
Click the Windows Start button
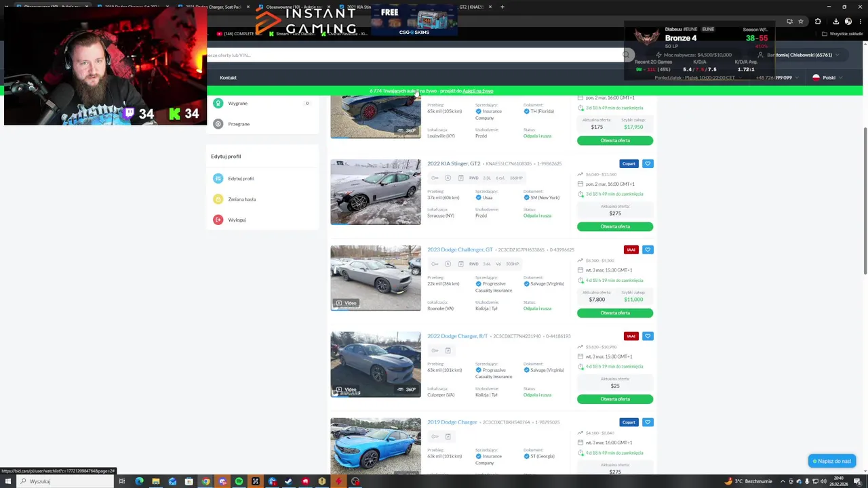pos(7,481)
